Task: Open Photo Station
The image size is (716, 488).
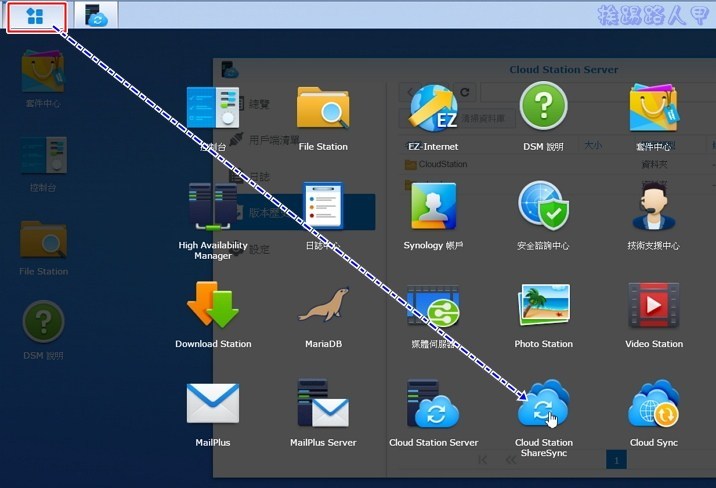Action: pyautogui.click(x=543, y=307)
